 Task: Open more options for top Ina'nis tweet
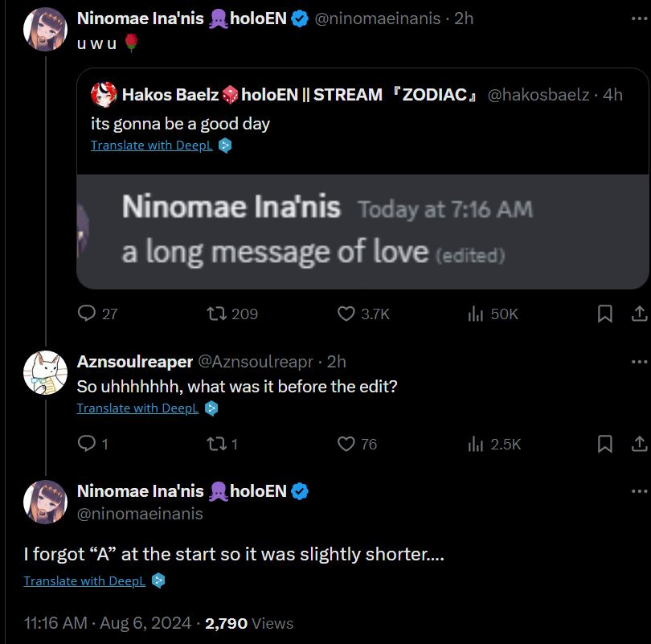(640, 18)
